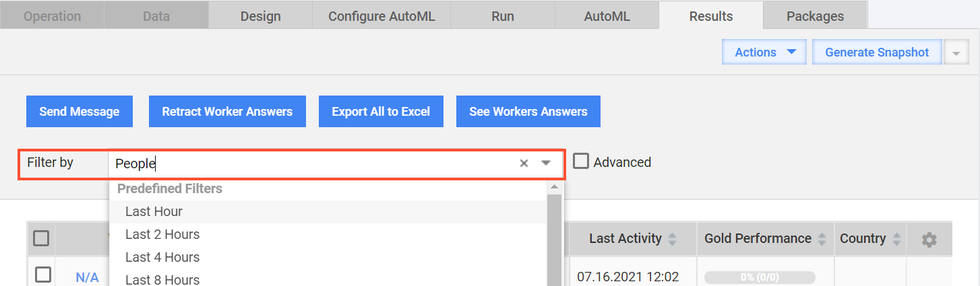Open table settings gear icon
The image size is (980, 286).
pyautogui.click(x=929, y=239)
